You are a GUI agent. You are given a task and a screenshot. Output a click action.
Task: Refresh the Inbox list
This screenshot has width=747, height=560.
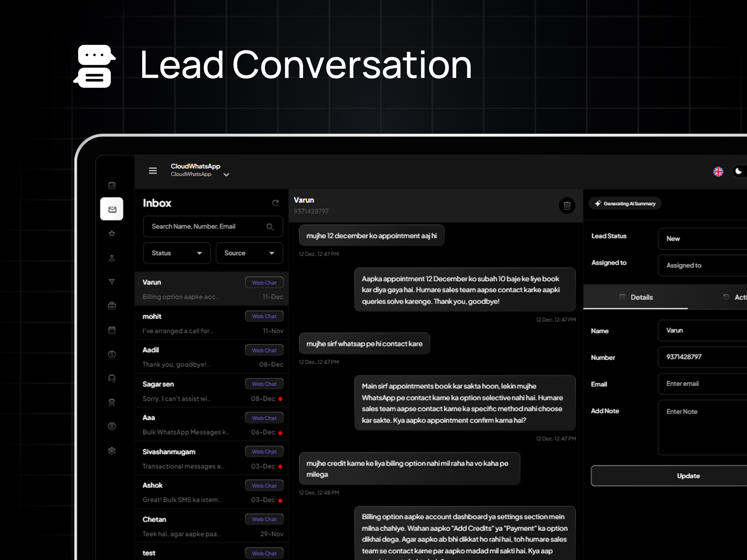[275, 203]
